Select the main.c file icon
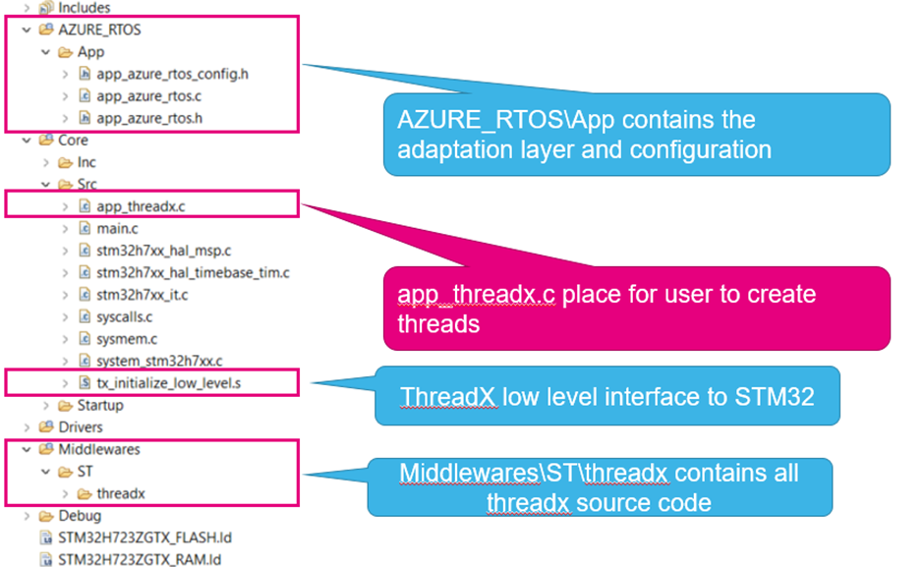924x567 pixels. tap(85, 229)
